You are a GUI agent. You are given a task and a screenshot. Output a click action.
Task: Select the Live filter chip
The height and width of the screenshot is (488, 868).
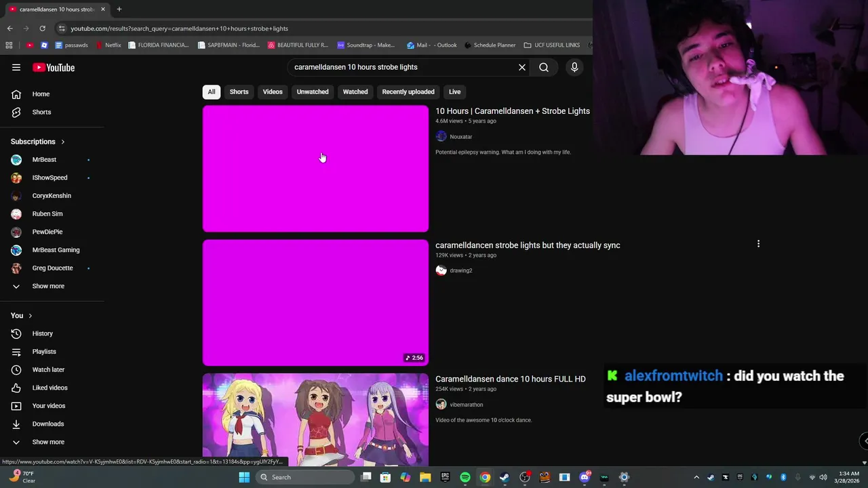coord(454,91)
